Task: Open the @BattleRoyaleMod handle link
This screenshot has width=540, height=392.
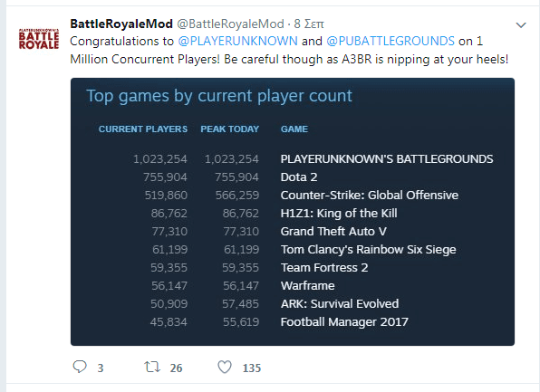Action: pyautogui.click(x=230, y=24)
